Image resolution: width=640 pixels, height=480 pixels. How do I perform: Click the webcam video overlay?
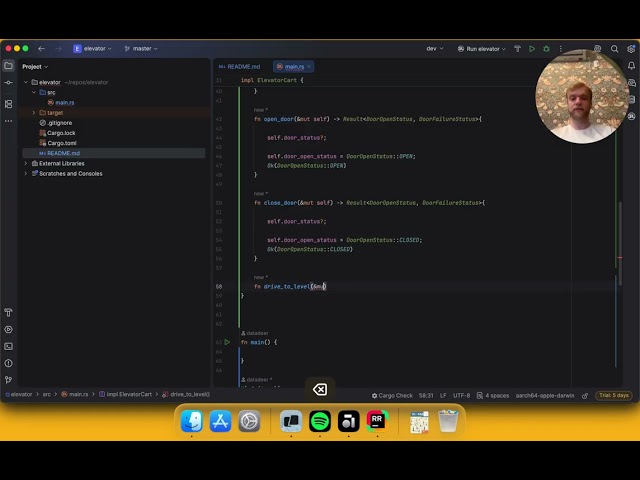pos(582,97)
